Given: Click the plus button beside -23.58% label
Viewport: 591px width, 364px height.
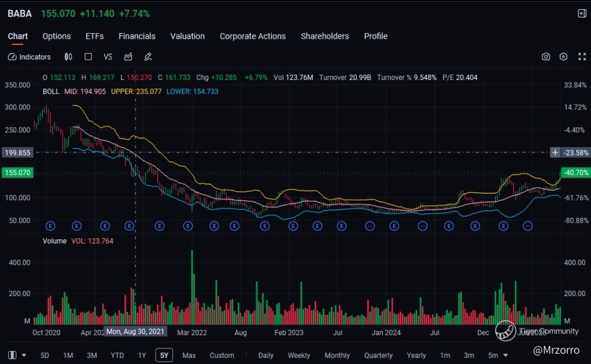Looking at the screenshot, I should (555, 153).
